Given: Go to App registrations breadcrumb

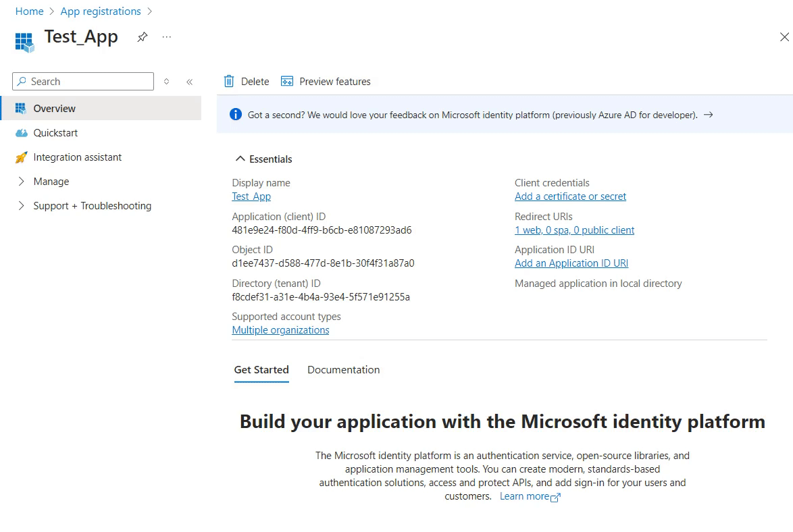Looking at the screenshot, I should tap(101, 11).
